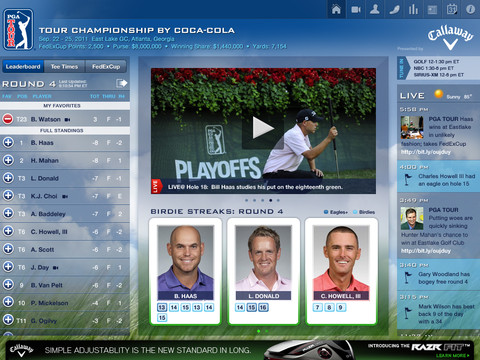Screen dimensions: 480x360
Task: Select the Leaderboard tab
Action: [23, 67]
